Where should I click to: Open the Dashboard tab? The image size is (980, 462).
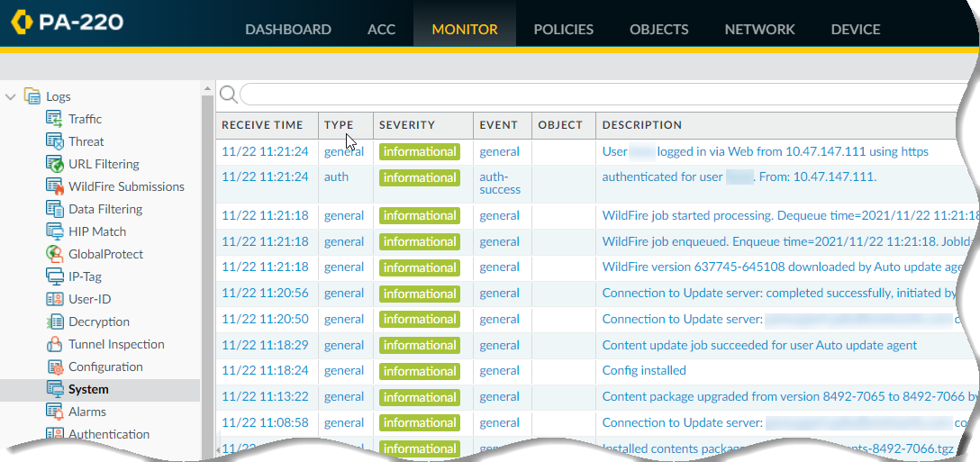coord(288,30)
